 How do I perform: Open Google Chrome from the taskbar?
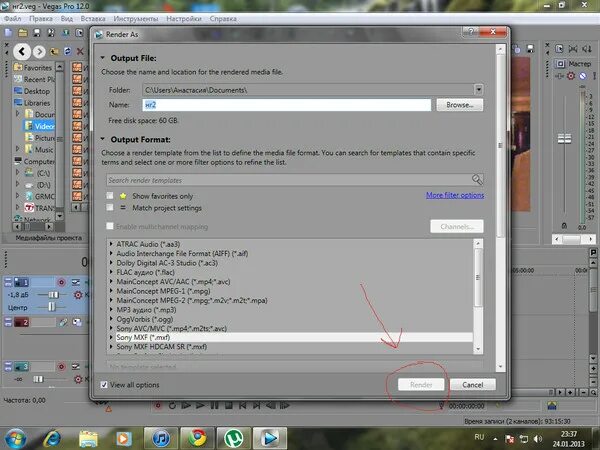pyautogui.click(x=197, y=438)
